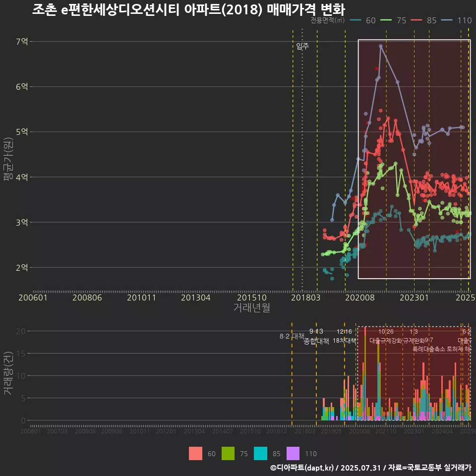Click the 자료=국토교통부 실거래가 source text

pyautogui.click(x=429, y=468)
